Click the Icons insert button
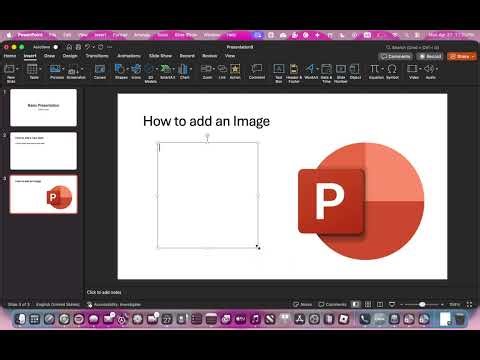This screenshot has width=480, height=360. click(x=136, y=69)
